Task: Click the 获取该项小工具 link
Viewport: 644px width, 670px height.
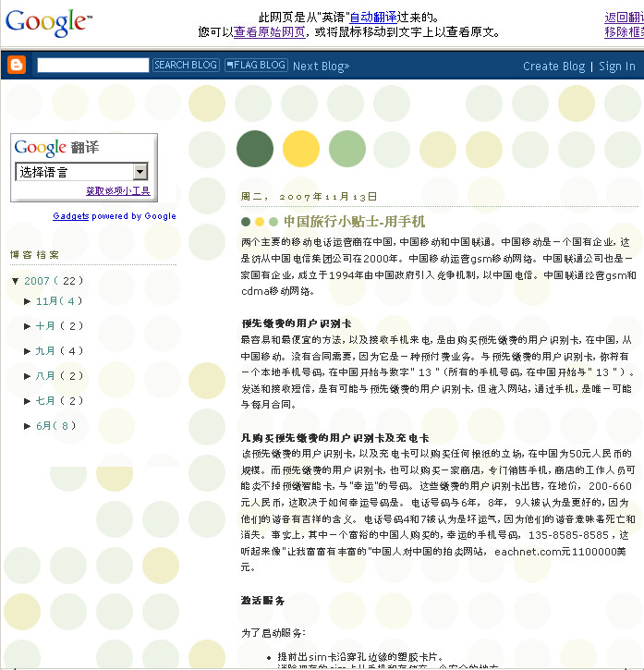Action: point(118,191)
